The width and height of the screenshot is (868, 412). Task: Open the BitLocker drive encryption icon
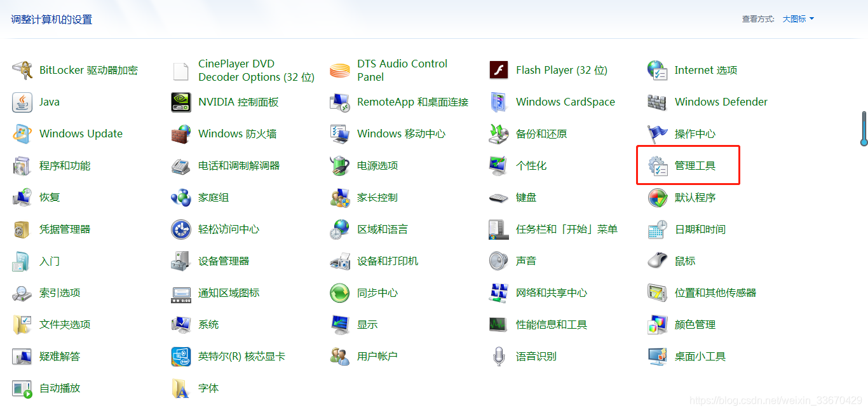click(x=22, y=70)
